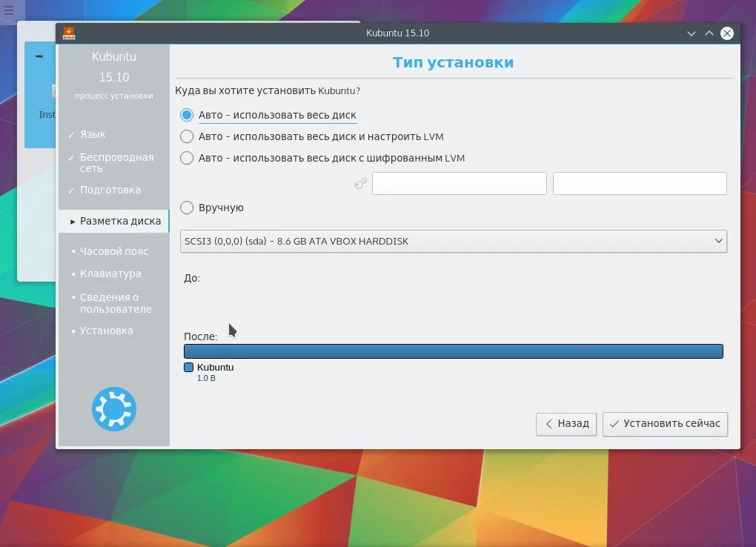Maximize the Kubuntu 15.10 installer window

coord(709,33)
